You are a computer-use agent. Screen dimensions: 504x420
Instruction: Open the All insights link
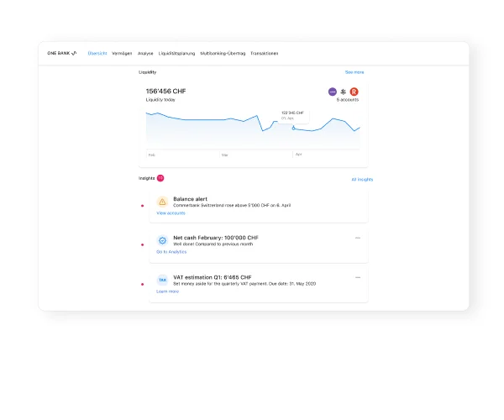[x=362, y=180]
